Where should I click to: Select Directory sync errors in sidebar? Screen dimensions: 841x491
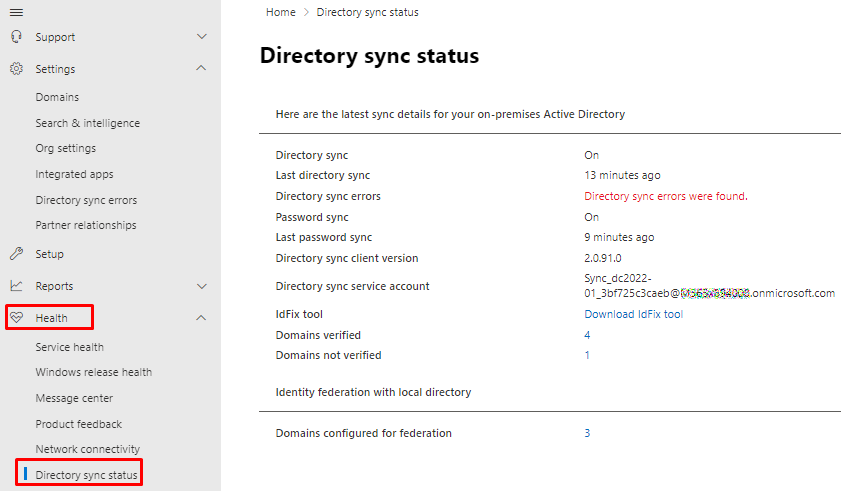tap(86, 200)
